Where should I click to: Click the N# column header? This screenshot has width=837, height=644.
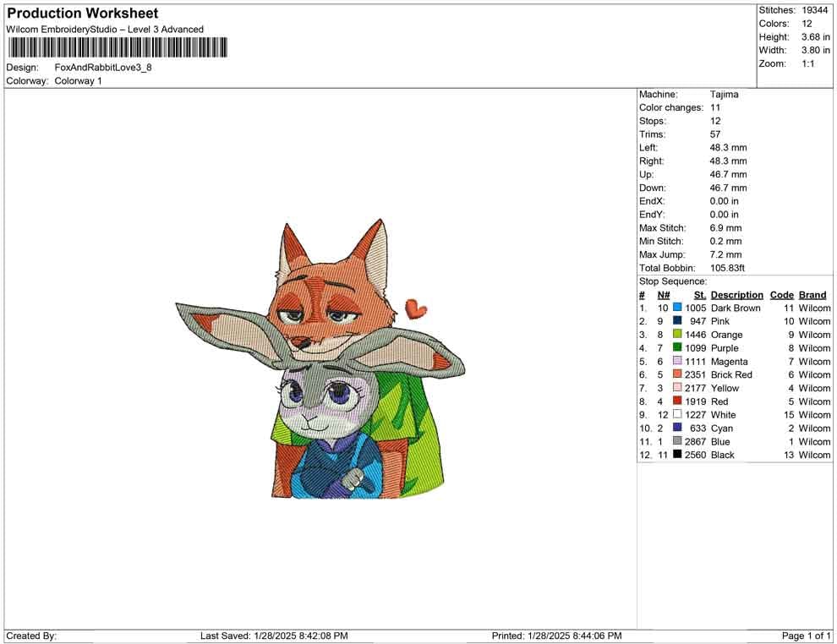click(x=664, y=295)
